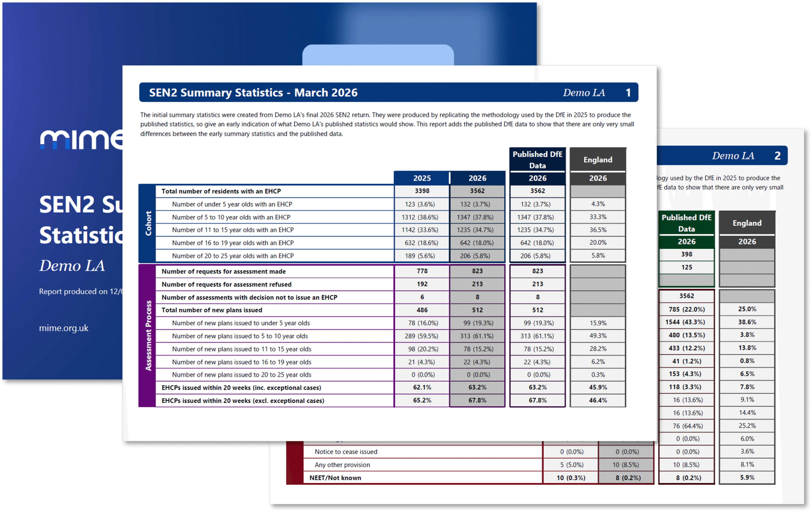
Task: Select the 2025 column header
Action: (422, 178)
